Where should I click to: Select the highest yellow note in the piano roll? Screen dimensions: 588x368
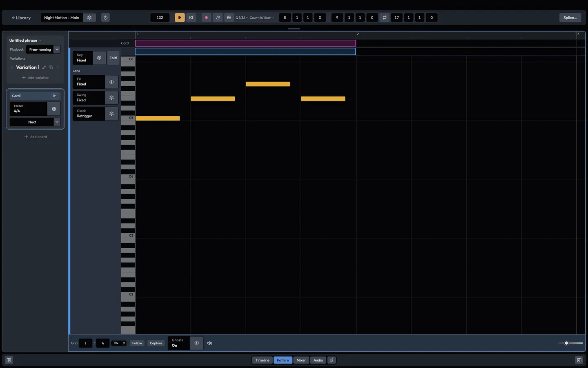268,84
